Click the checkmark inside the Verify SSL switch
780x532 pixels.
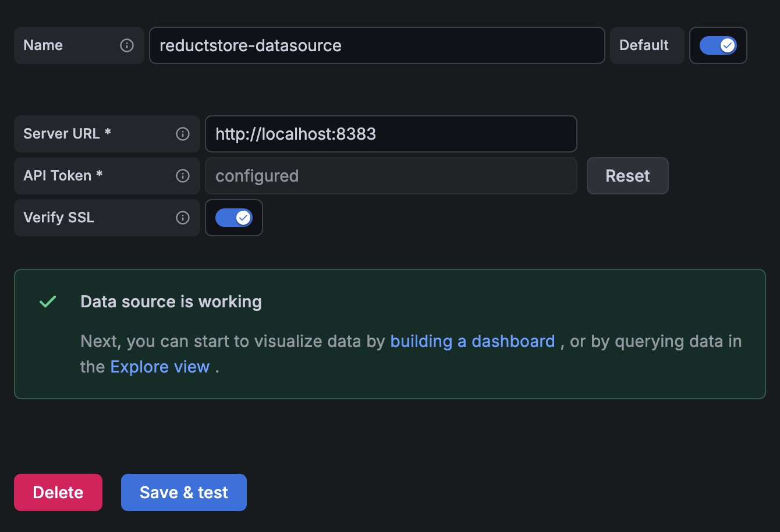(242, 217)
